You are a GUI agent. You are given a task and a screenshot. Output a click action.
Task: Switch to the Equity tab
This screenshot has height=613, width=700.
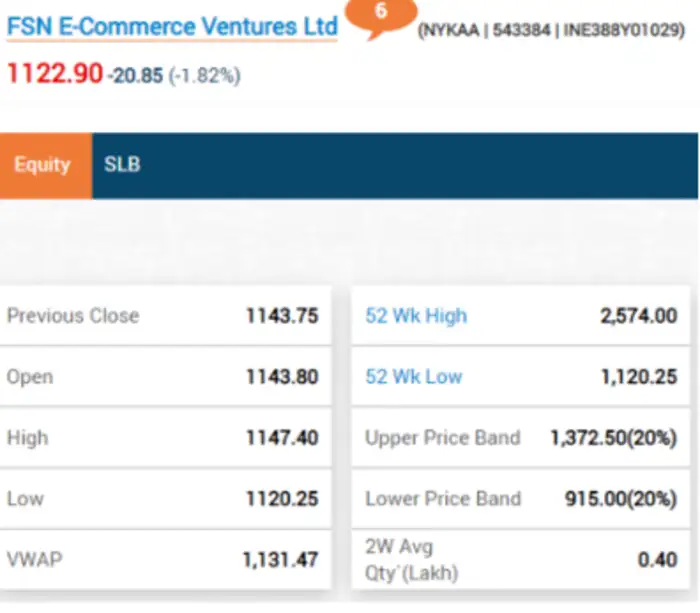42,165
